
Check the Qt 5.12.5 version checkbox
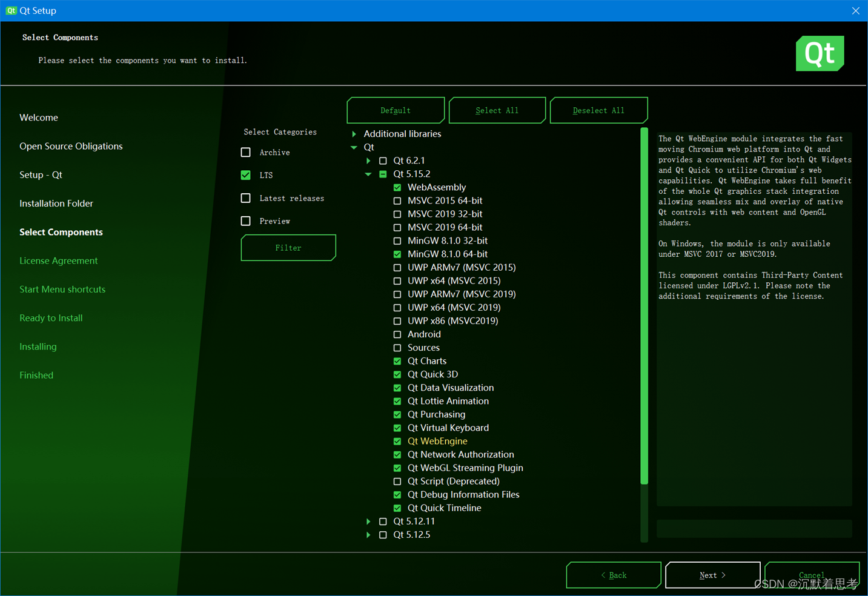[383, 534]
